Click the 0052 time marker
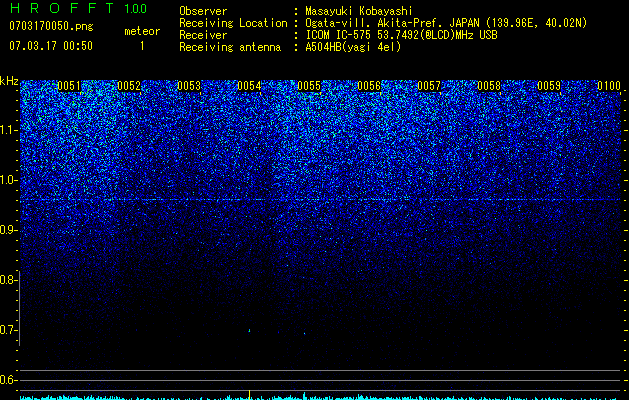Image resolution: width=629 pixels, height=400 pixels. click(x=129, y=86)
